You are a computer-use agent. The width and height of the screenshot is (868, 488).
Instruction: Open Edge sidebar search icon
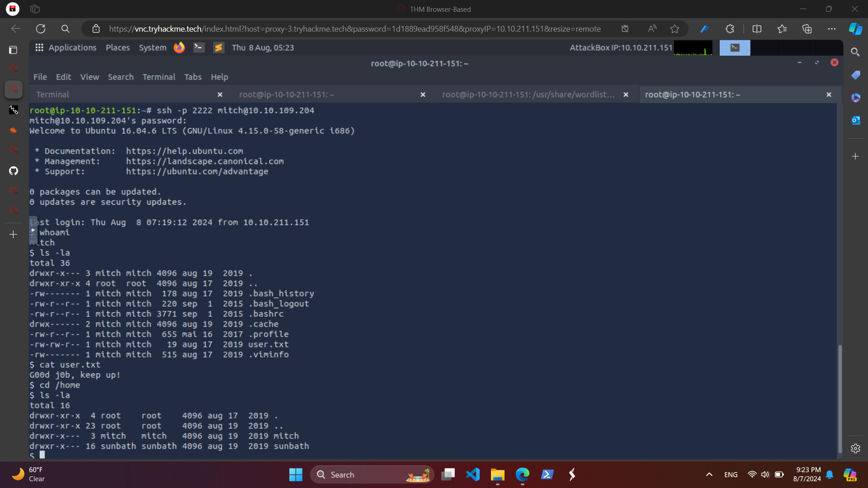[x=855, y=52]
